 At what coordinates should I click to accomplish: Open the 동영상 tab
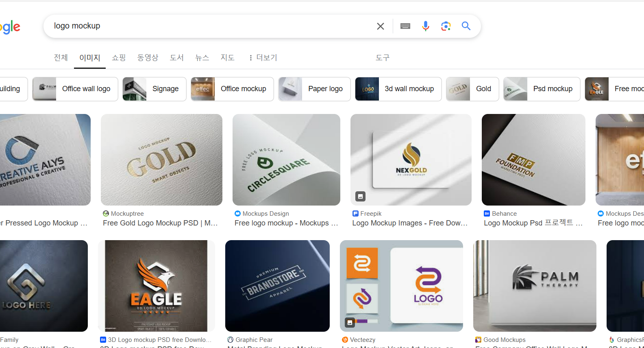(x=148, y=57)
